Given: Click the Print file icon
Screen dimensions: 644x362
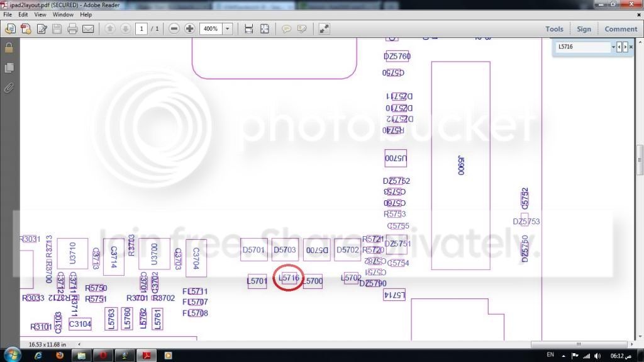Looking at the screenshot, I should 72,29.
